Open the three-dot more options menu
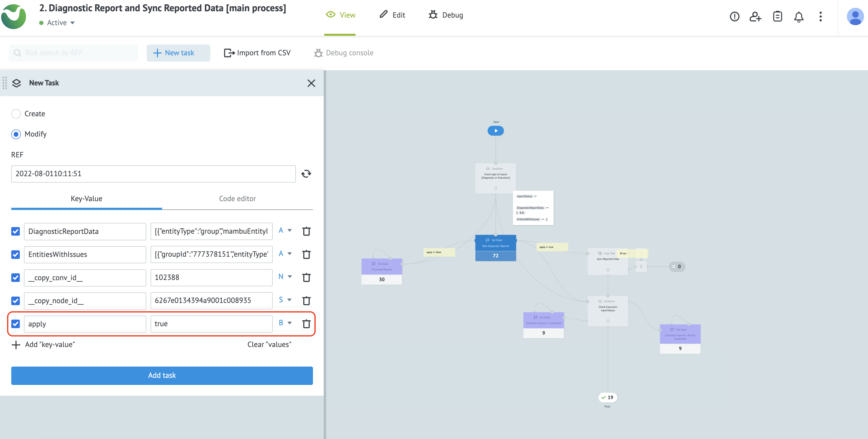This screenshot has width=868, height=439. click(821, 17)
